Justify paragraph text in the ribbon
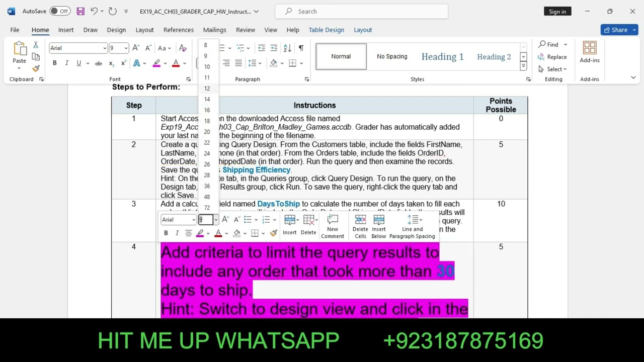Screen dimensions: 644x362 [x=238, y=63]
